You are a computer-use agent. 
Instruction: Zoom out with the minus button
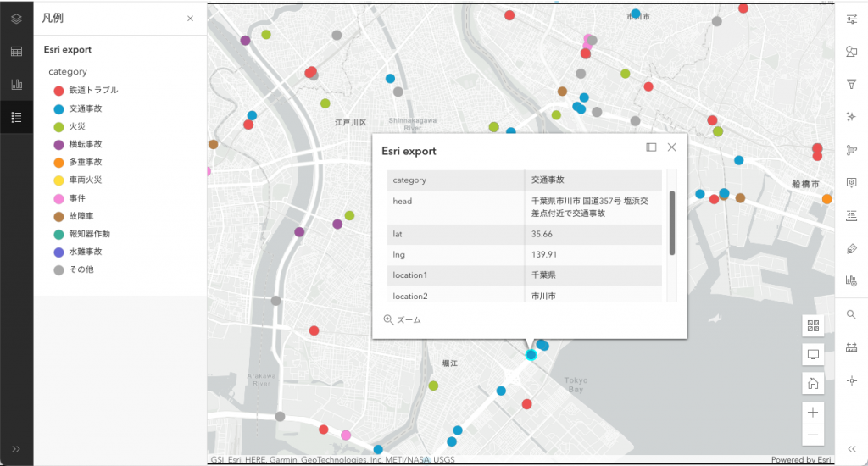(x=813, y=435)
